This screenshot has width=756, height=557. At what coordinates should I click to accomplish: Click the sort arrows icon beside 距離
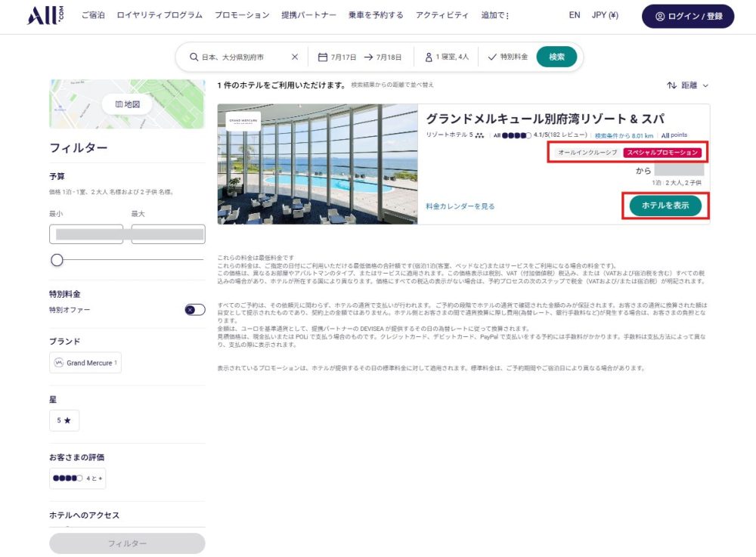671,85
